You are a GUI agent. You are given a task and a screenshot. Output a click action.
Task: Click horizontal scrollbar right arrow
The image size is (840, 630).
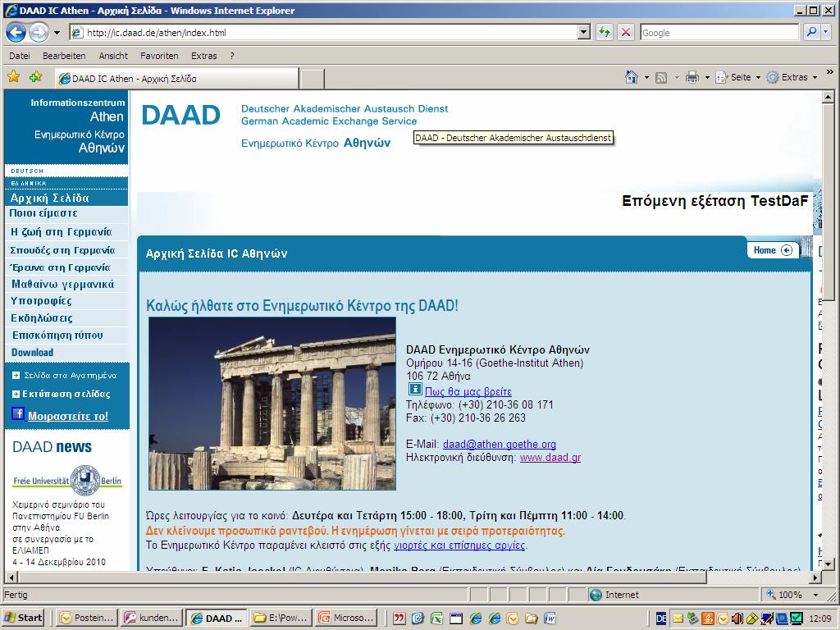815,577
